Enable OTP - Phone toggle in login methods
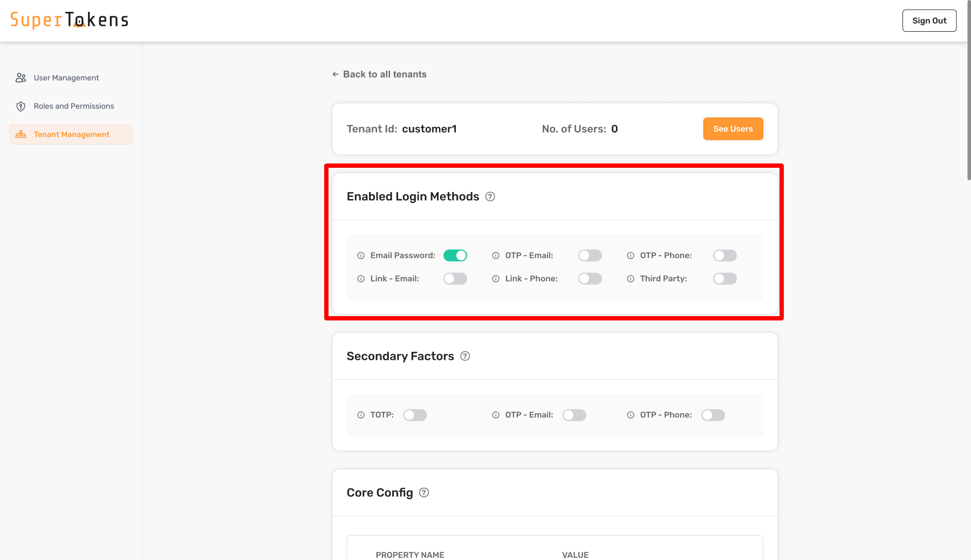Screen dimensions: 971x560 (x=724, y=256)
